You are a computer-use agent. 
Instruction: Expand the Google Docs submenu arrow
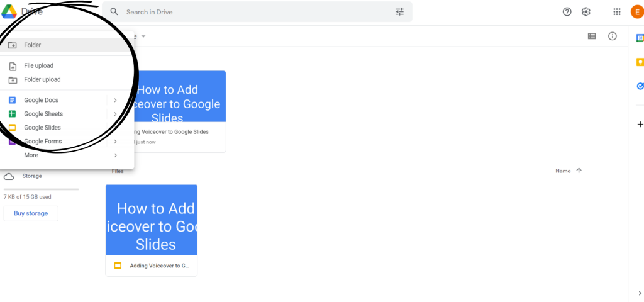pyautogui.click(x=116, y=100)
